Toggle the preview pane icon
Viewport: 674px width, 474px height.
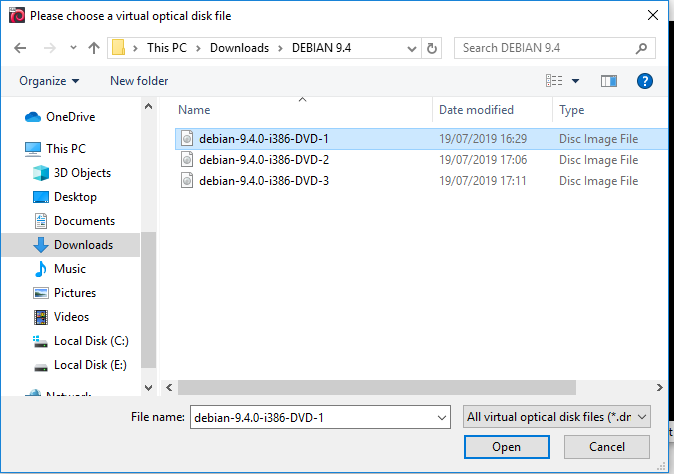pos(609,81)
